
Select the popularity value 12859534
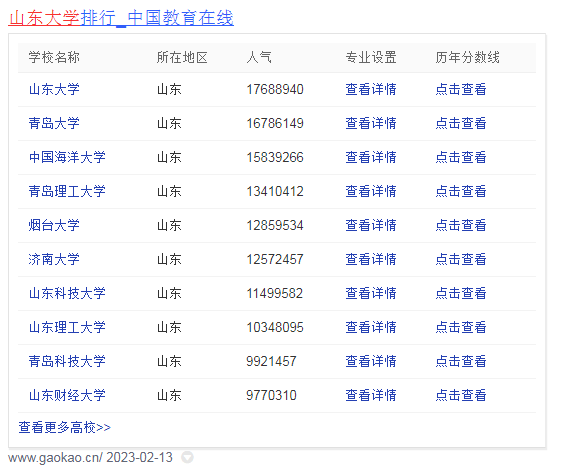275,225
